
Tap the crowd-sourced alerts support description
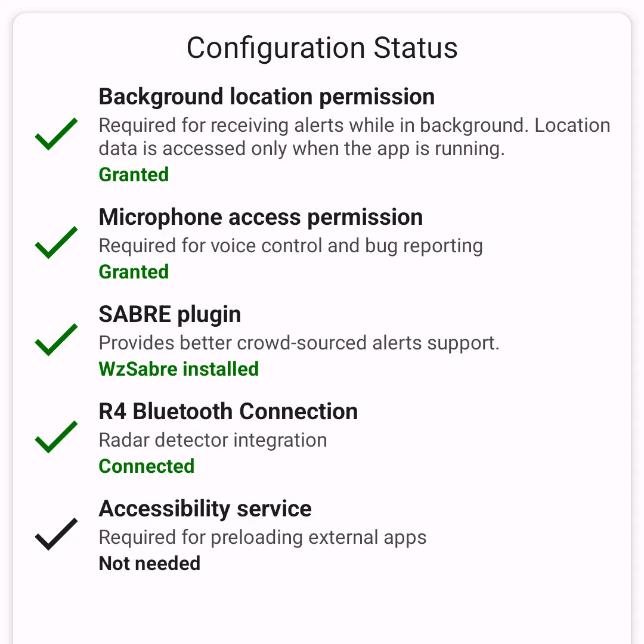click(298, 343)
